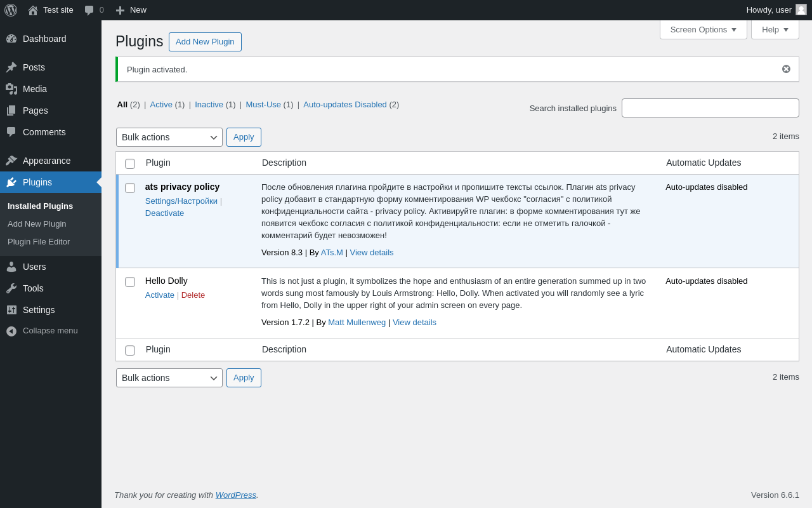Click the WordPress logo icon
Viewport: 812px width, 508px height.
[x=11, y=10]
